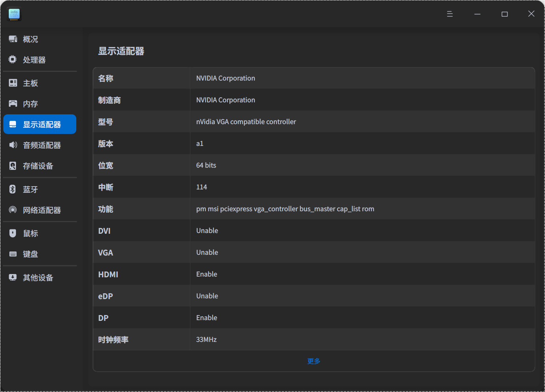The height and width of the screenshot is (392, 545).
Task: Go to 其他设备 in the sidebar
Action: [x=40, y=278]
